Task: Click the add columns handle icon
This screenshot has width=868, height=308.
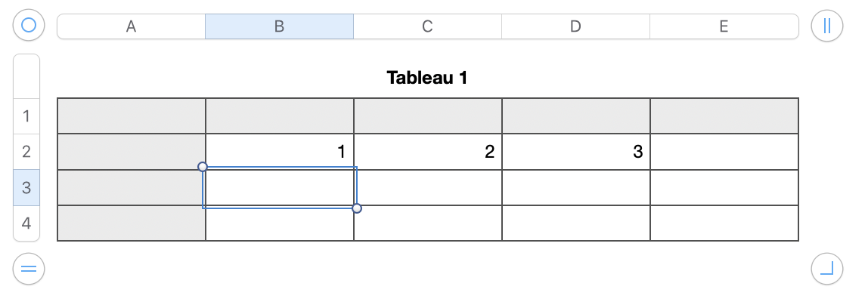Action: tap(826, 26)
